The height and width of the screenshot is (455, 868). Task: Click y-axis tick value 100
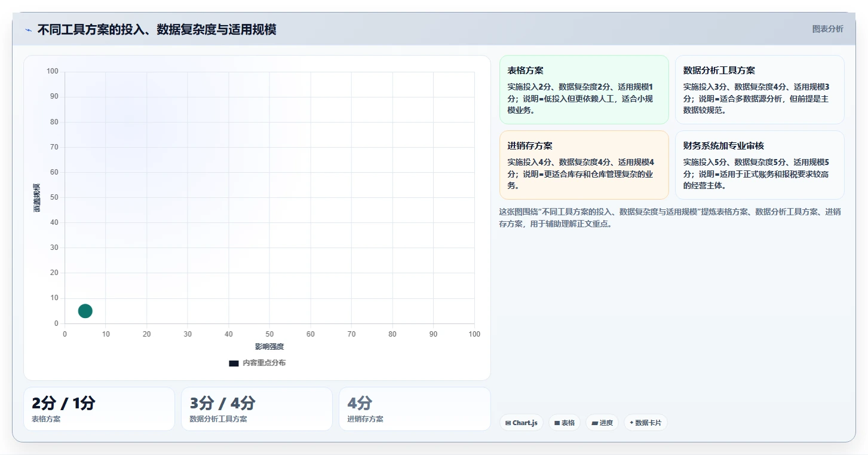pos(53,71)
